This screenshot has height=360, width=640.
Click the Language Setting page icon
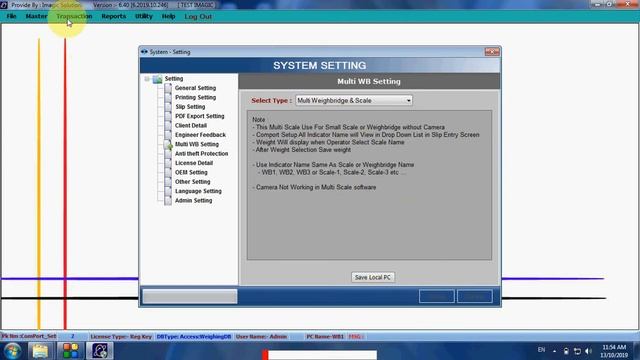tap(168, 191)
